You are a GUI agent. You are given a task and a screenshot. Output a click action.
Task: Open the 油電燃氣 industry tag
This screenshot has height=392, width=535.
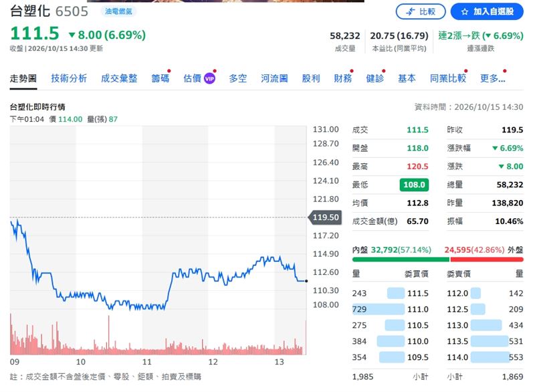(x=118, y=11)
